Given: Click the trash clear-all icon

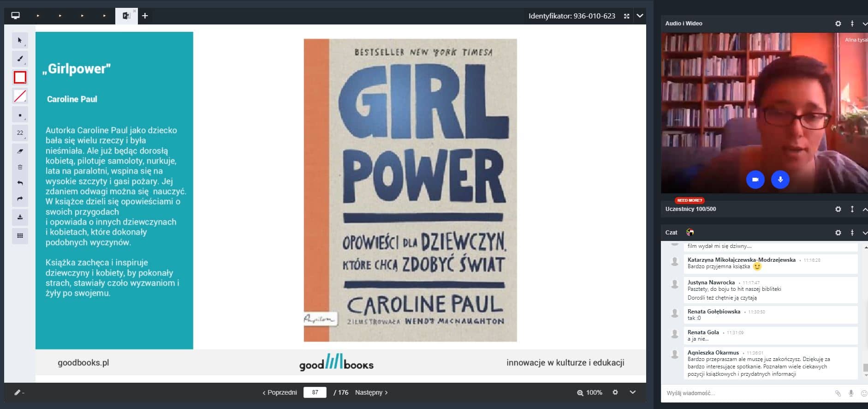Looking at the screenshot, I should 20,167.
